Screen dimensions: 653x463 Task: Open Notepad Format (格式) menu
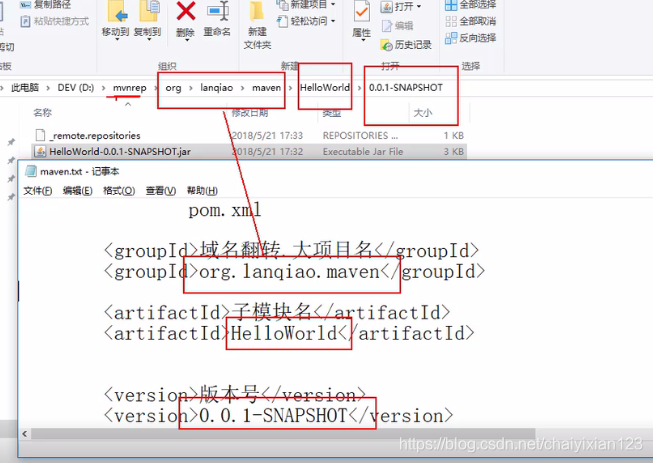[119, 191]
